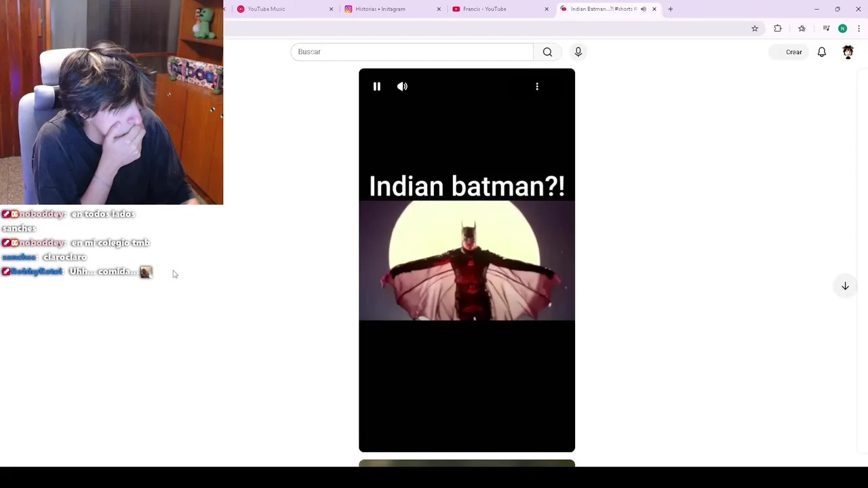Close the YouTube Music tab
Screen dimensions: 868x488
[331, 9]
